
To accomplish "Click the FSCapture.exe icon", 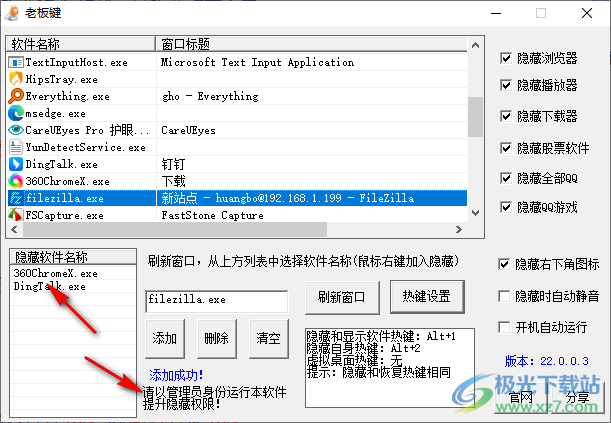I will 16,215.
